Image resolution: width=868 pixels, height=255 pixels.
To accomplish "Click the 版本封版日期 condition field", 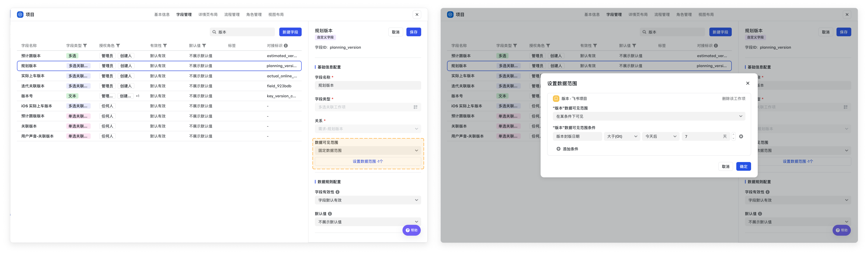I will point(577,136).
